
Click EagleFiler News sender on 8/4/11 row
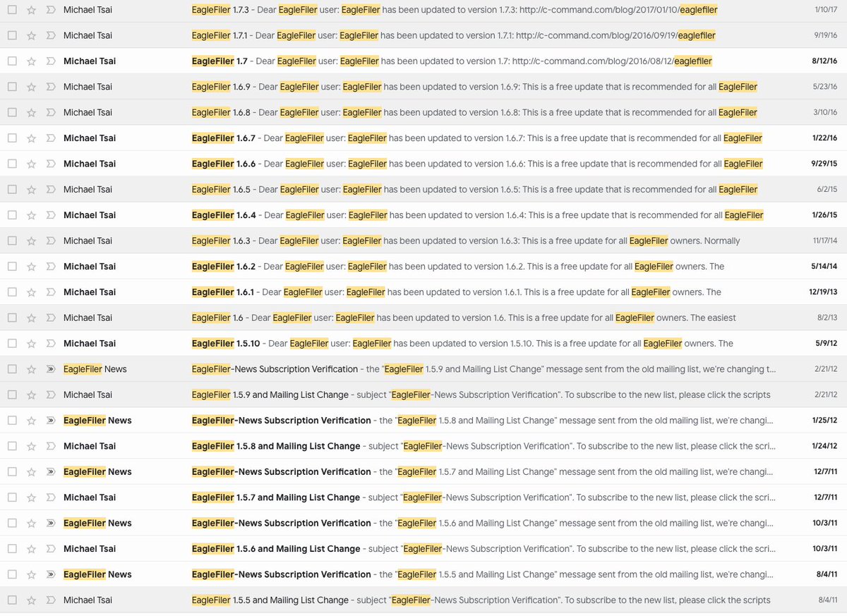[x=97, y=574]
